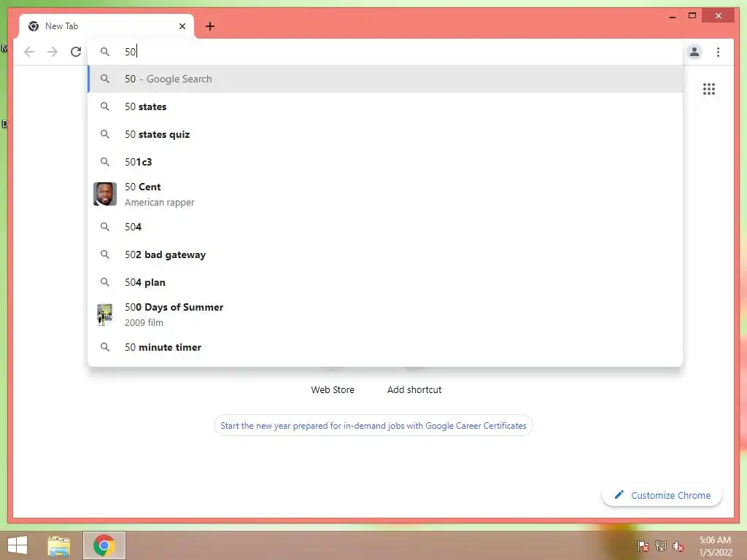
Task: Open the Action Center flag tray icon
Action: [x=643, y=546]
